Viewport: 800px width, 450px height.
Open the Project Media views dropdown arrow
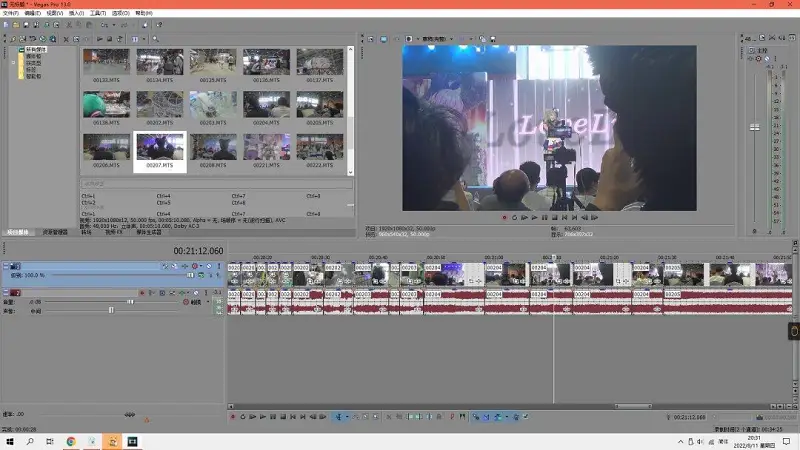pyautogui.click(x=144, y=39)
